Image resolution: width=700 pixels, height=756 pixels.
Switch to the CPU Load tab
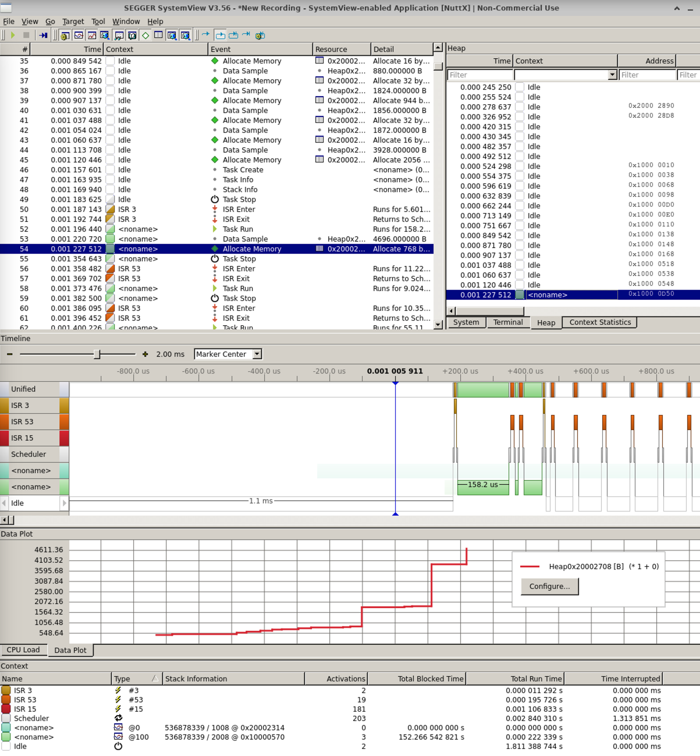pos(23,650)
